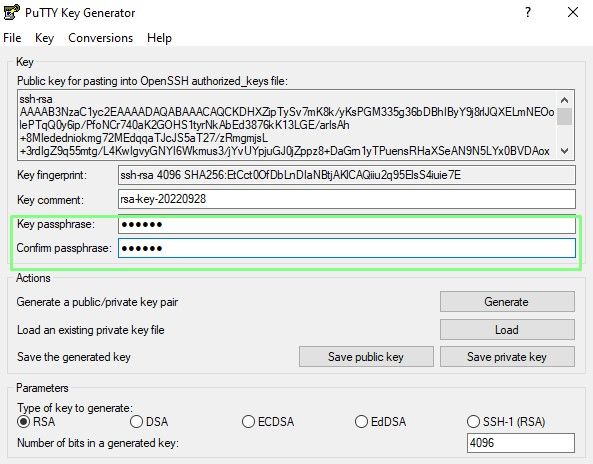Click 'Generate a public/private key pair' text
The image size is (593, 464).
pos(97,302)
